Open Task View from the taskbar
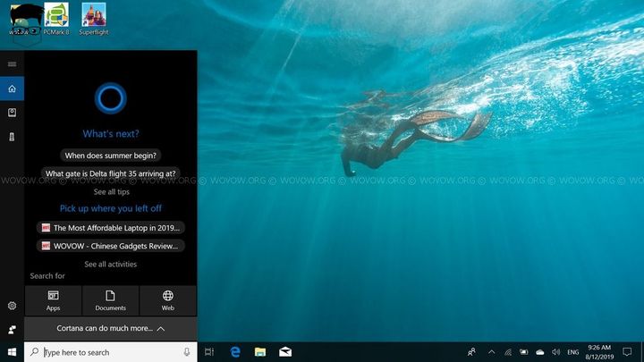Viewport: 644px width, 362px height. click(x=209, y=352)
